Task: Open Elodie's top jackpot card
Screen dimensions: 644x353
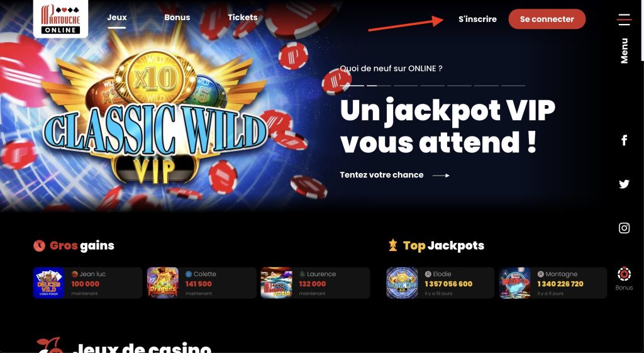Action: pyautogui.click(x=440, y=283)
